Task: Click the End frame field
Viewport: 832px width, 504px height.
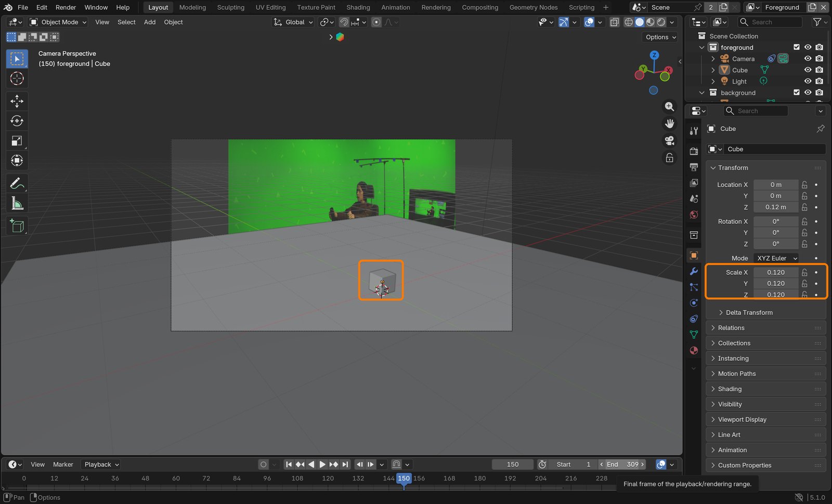Action: tap(622, 465)
